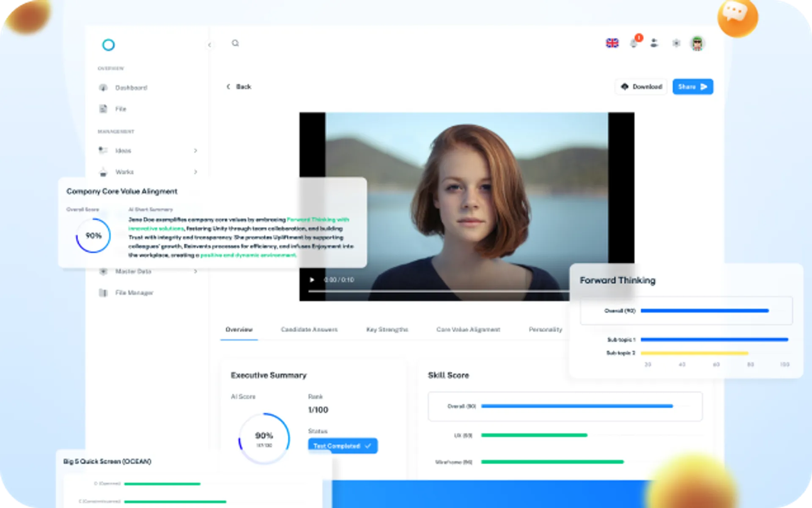Expand the Master Data submenu chevron
This screenshot has width=812, height=508.
195,271
